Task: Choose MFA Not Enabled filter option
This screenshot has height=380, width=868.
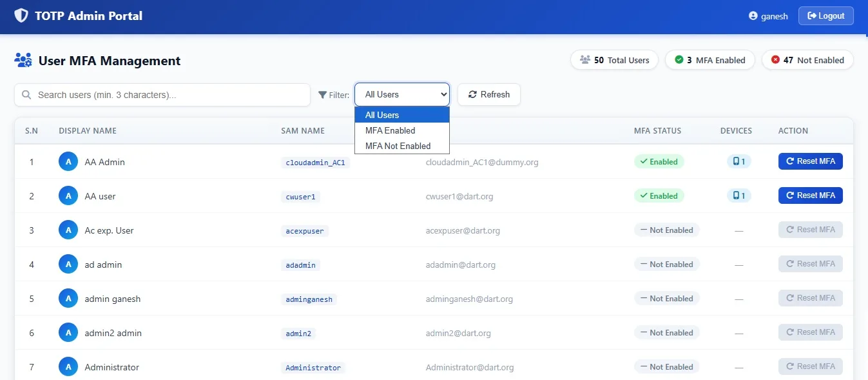Action: (402, 146)
